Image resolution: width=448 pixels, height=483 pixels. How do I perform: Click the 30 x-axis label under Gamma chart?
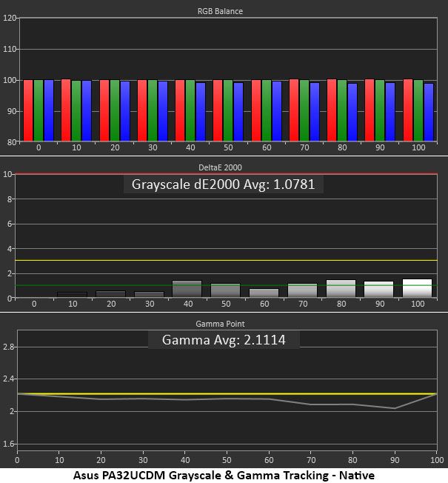(x=143, y=460)
